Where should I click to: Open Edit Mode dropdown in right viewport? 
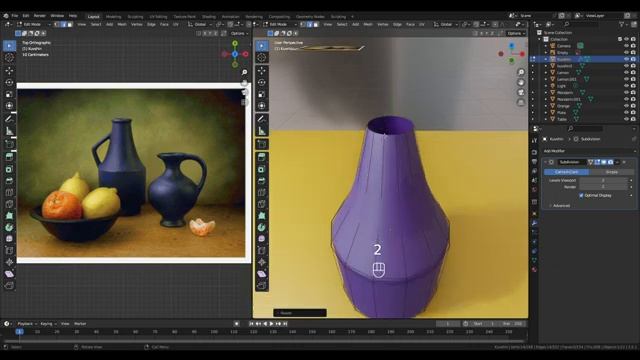coord(281,24)
